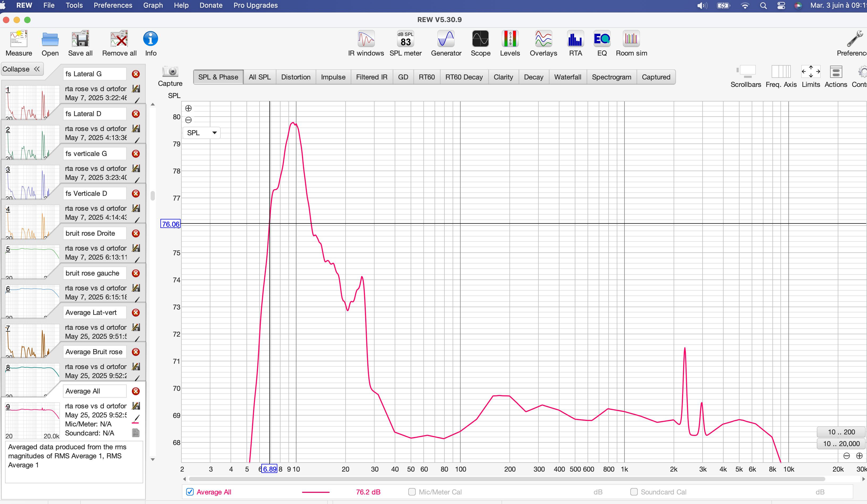Open the SPL axis dropdown
Image resolution: width=867 pixels, height=504 pixels.
click(x=202, y=133)
